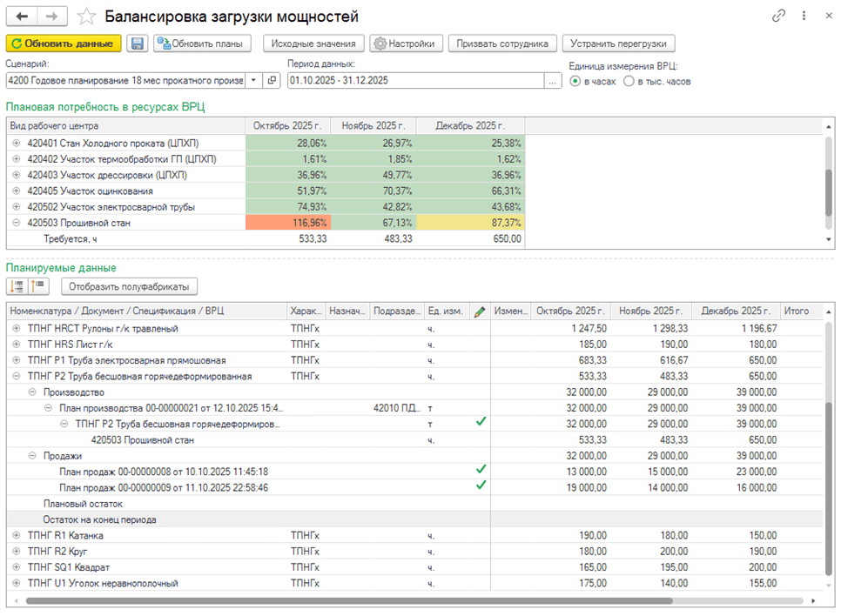Click the back navigation arrow
848x616 pixels.
pyautogui.click(x=23, y=17)
